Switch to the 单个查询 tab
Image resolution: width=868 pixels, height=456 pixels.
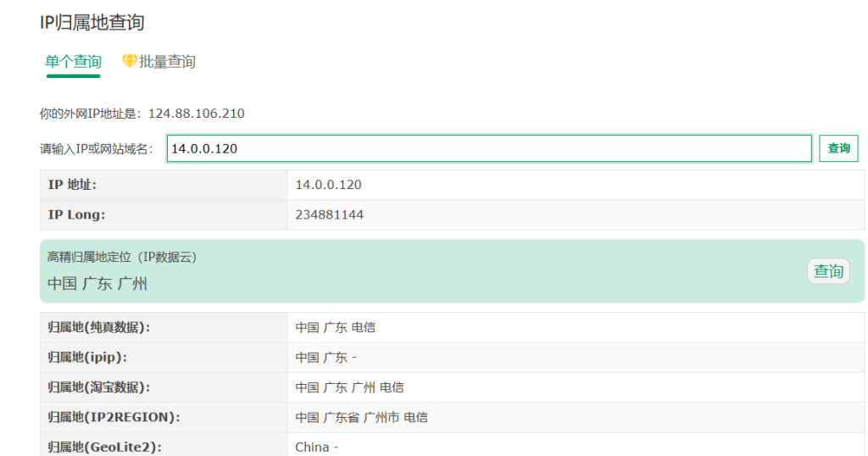73,62
